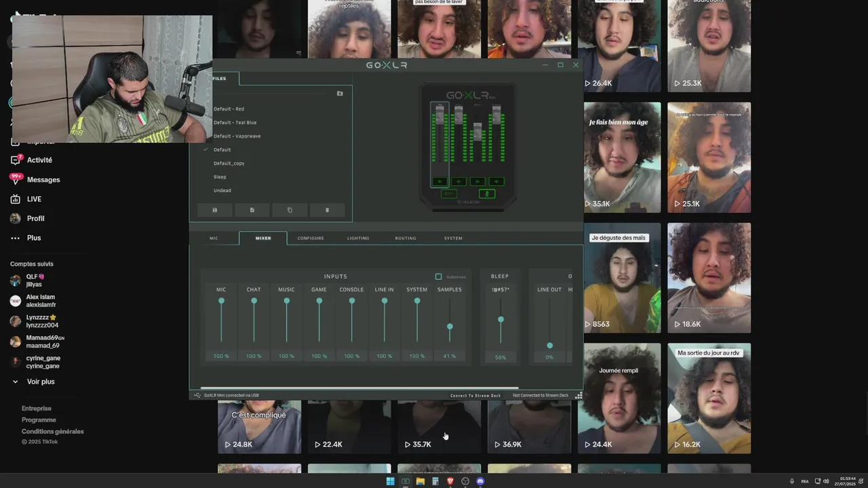Click the volume icon in system tray

point(826,481)
